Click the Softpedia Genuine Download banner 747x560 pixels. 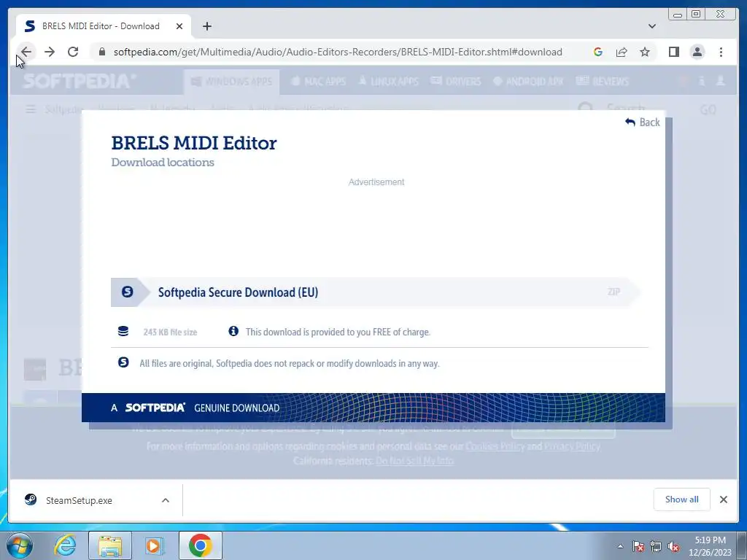point(373,408)
